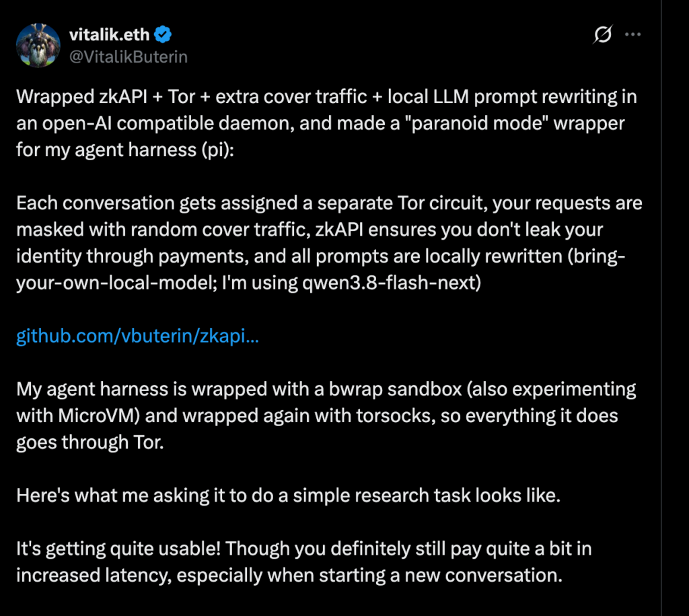Click the paragraph starting 'My agent harness'
Screen dimensions: 689x616
pos(326,415)
